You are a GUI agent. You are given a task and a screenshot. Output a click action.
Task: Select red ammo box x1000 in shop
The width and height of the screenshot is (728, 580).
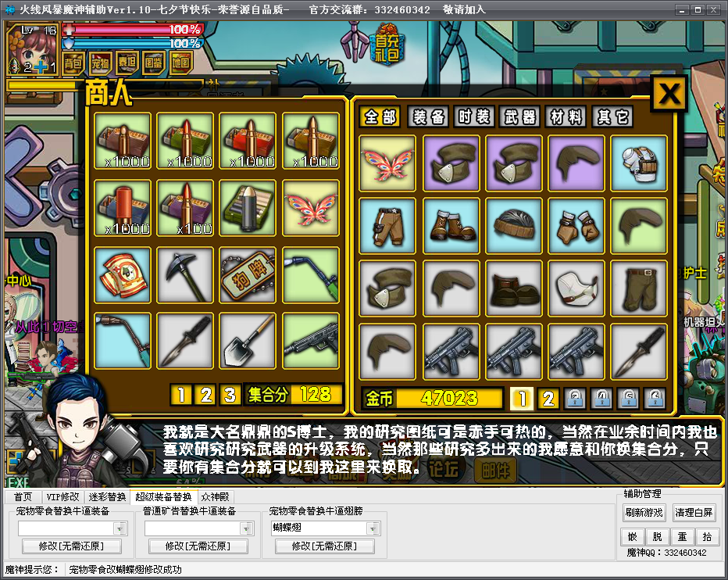pyautogui.click(x=248, y=141)
